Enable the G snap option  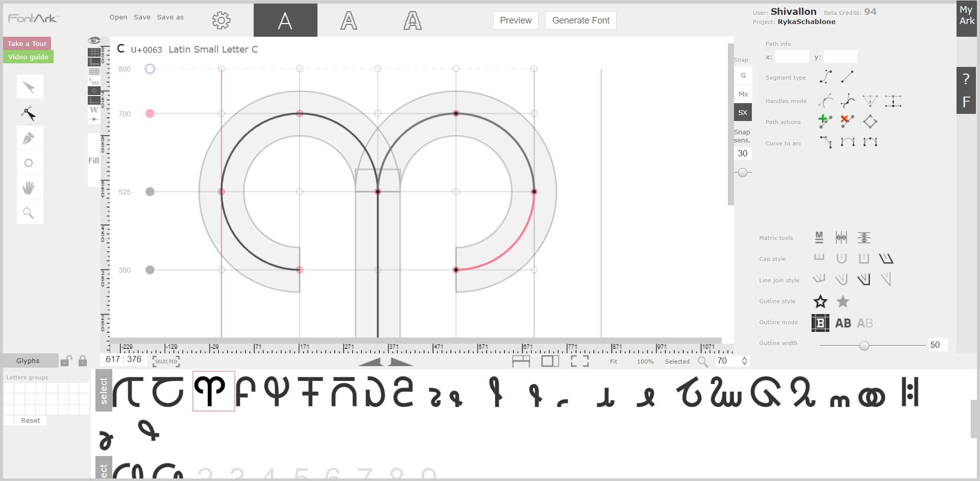click(x=743, y=76)
